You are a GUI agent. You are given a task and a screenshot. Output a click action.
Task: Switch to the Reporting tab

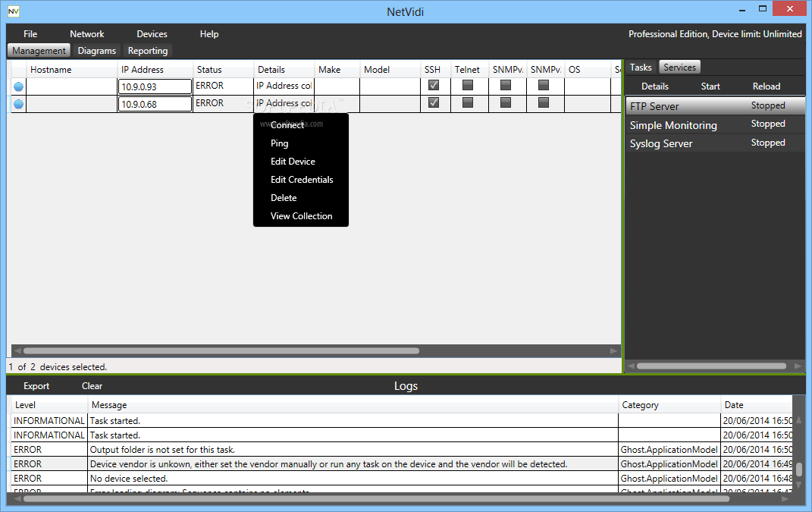148,51
